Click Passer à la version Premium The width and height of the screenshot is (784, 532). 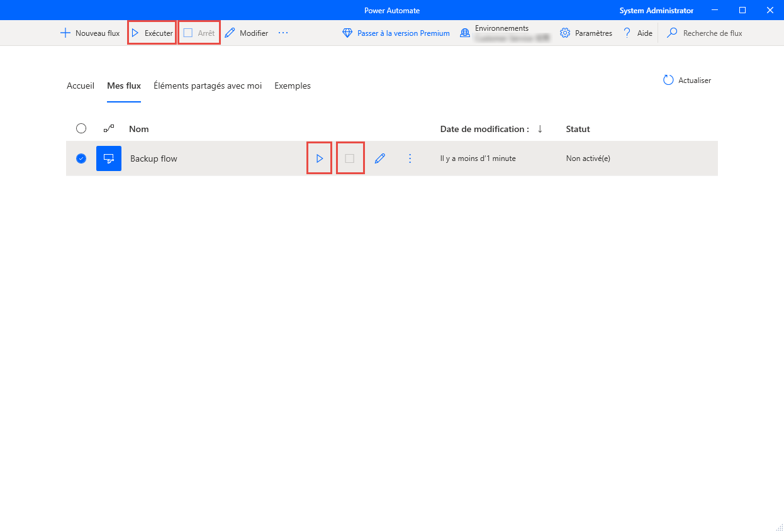click(x=396, y=33)
